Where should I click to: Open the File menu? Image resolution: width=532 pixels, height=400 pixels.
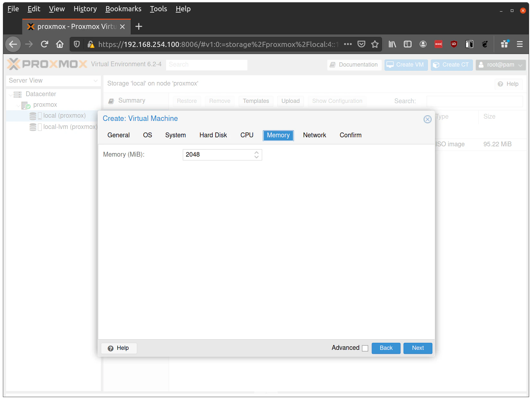[x=13, y=9]
